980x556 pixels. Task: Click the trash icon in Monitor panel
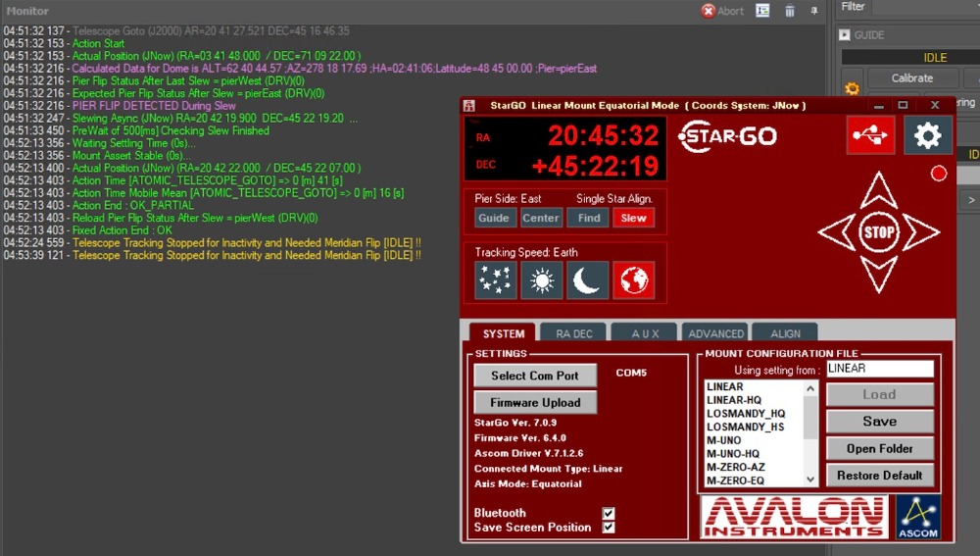789,11
